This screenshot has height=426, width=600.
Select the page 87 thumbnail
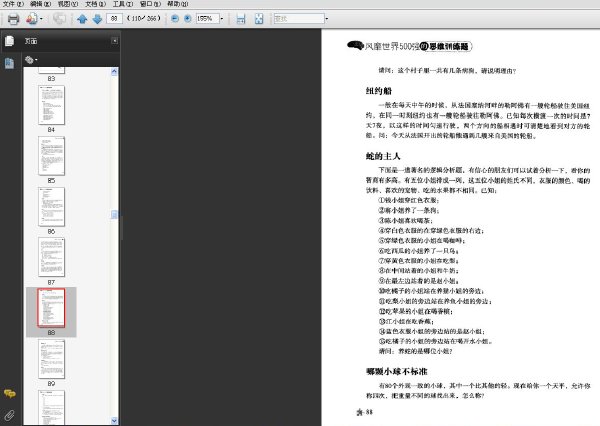click(x=52, y=257)
